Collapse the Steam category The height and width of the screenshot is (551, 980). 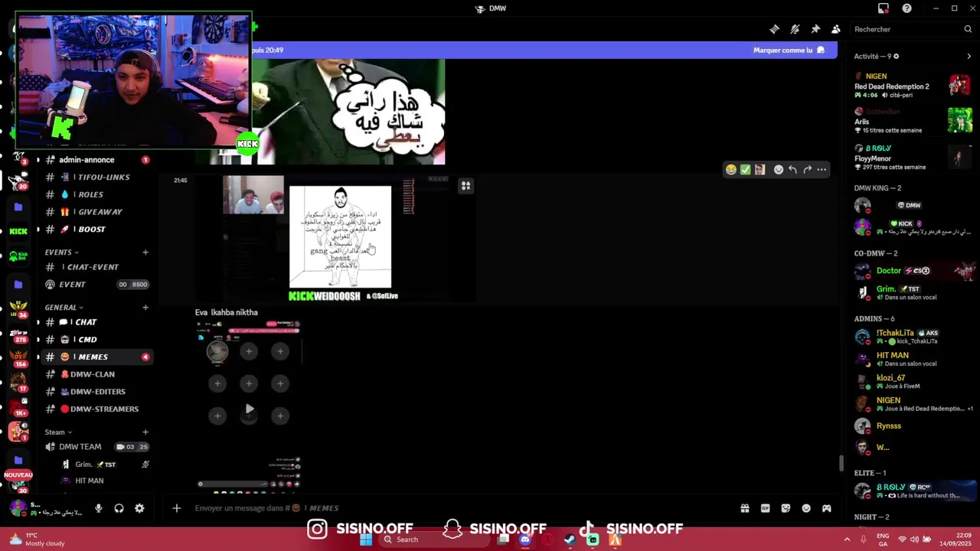pos(58,432)
